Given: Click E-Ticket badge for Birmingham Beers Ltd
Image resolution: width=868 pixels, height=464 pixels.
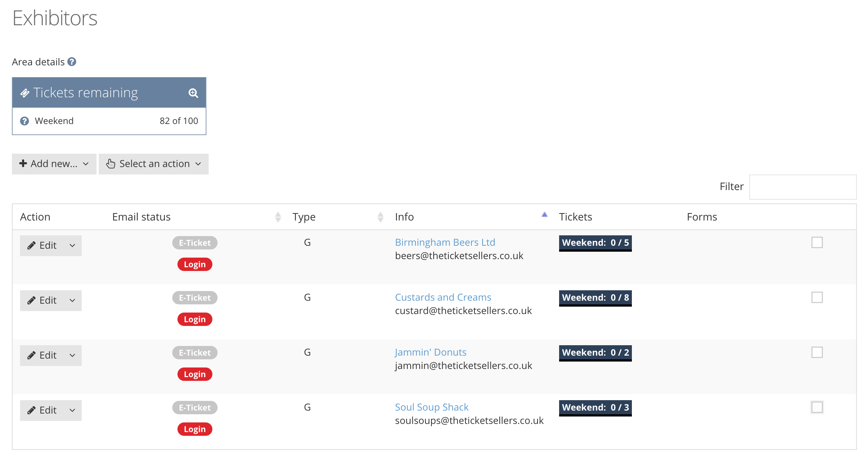Looking at the screenshot, I should (x=195, y=243).
